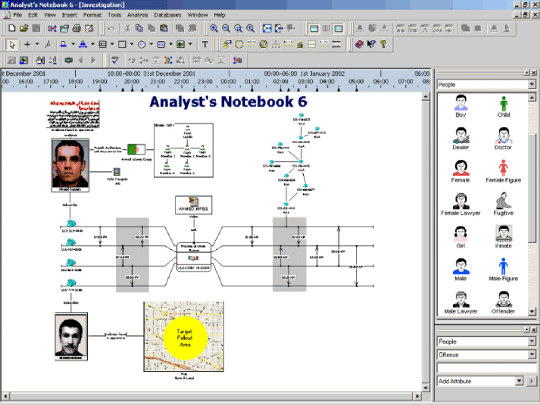
Task: Click the yellow key icon
Action: click(x=383, y=44)
